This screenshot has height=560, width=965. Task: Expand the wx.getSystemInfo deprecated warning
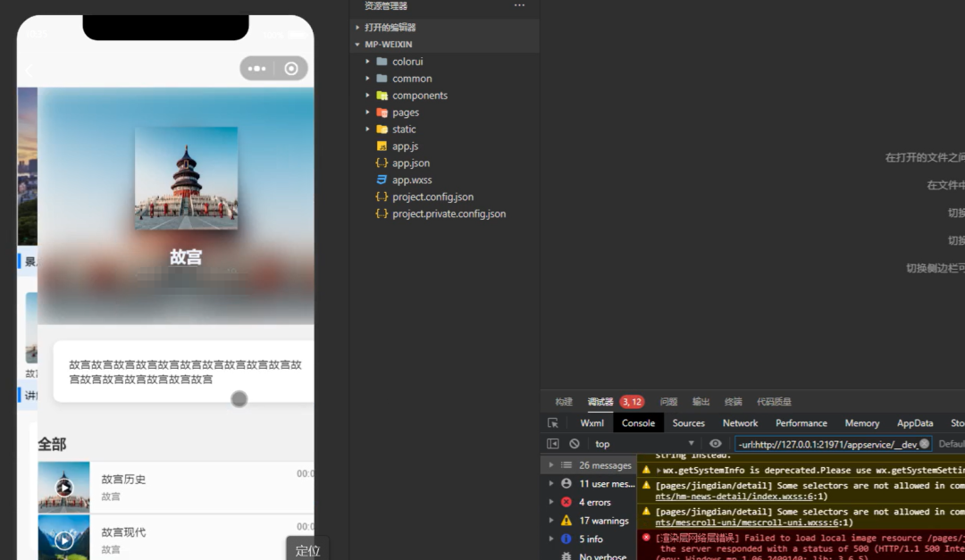pos(659,470)
